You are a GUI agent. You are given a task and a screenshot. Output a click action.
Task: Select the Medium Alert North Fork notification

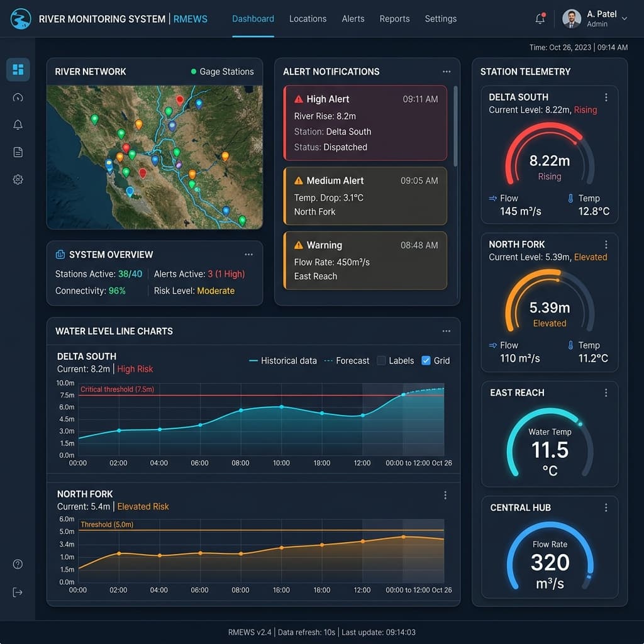(365, 196)
